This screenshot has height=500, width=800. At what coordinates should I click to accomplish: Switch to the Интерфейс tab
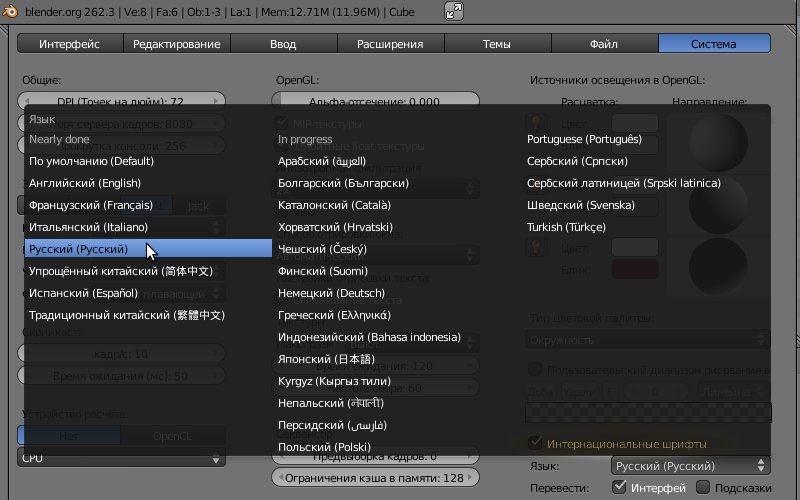[x=69, y=44]
